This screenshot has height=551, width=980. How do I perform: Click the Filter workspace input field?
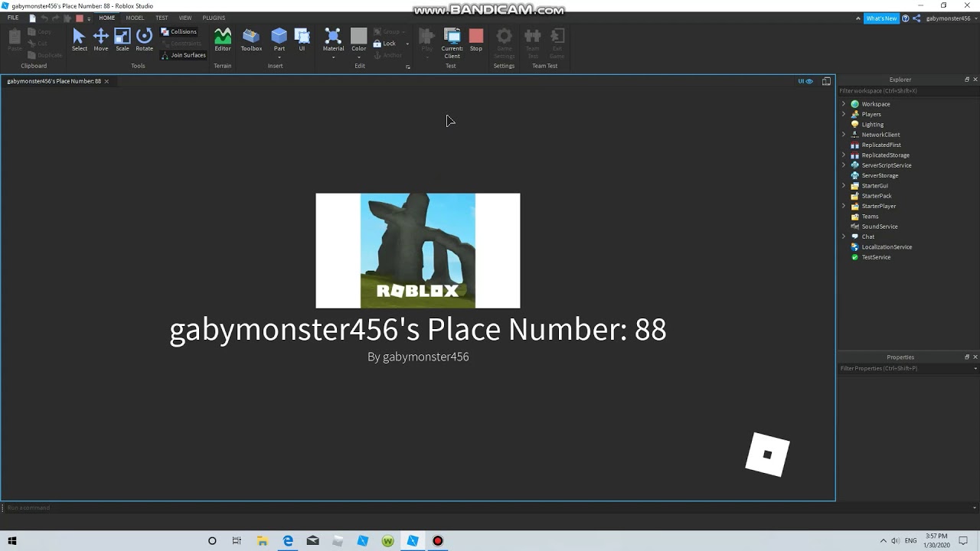coord(907,91)
